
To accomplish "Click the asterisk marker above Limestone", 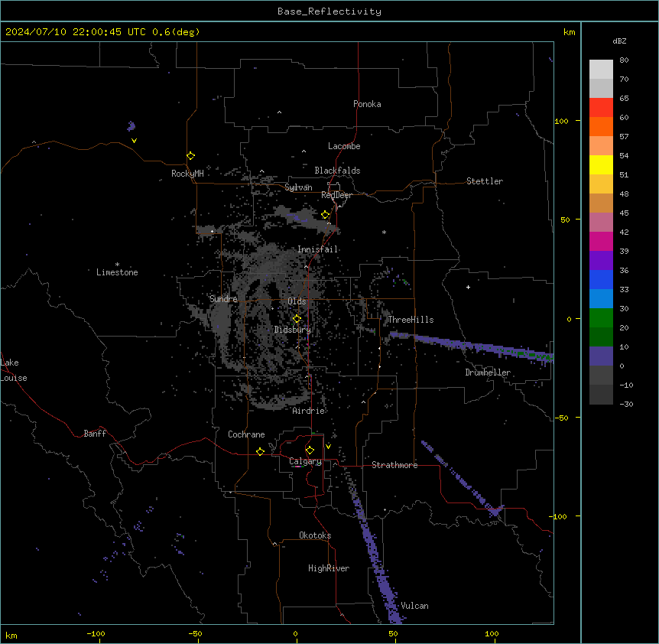I will click(x=117, y=265).
